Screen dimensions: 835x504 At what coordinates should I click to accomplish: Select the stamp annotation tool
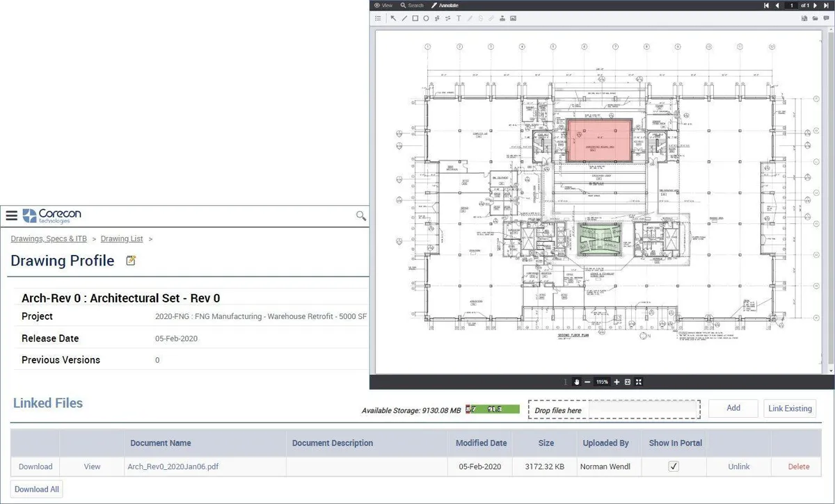point(502,18)
